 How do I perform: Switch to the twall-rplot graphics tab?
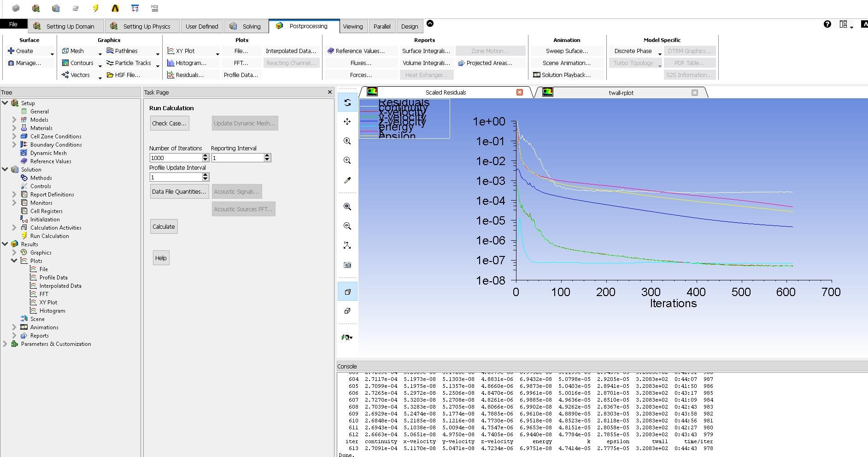tap(621, 93)
